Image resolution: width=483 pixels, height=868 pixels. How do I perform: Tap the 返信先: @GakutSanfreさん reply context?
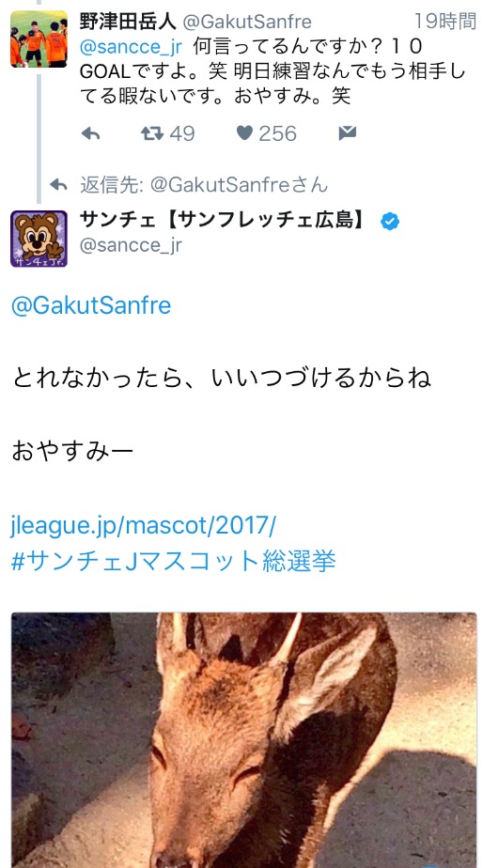click(204, 185)
